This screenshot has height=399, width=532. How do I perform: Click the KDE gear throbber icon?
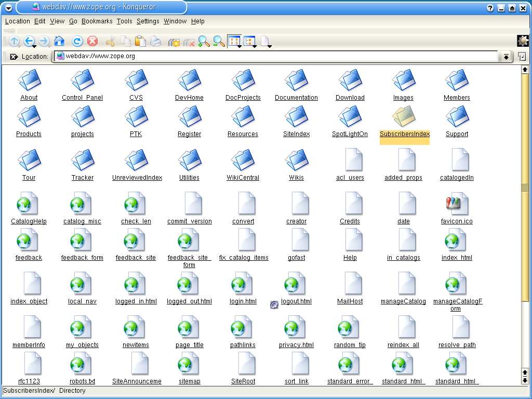[x=523, y=41]
